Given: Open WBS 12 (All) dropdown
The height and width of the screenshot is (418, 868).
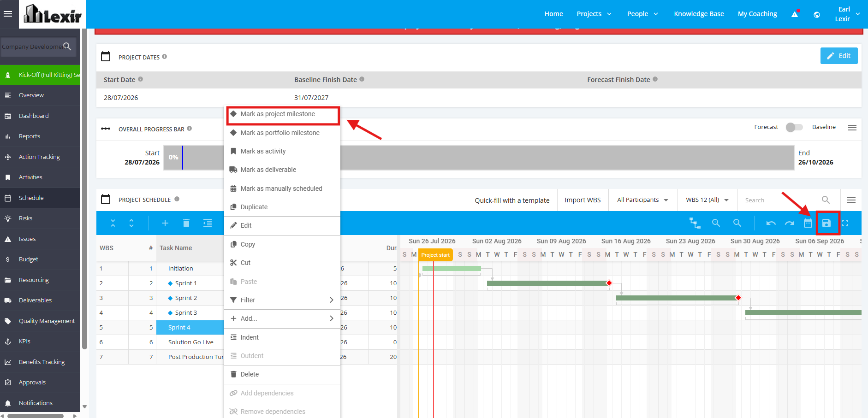Looking at the screenshot, I should [x=707, y=200].
